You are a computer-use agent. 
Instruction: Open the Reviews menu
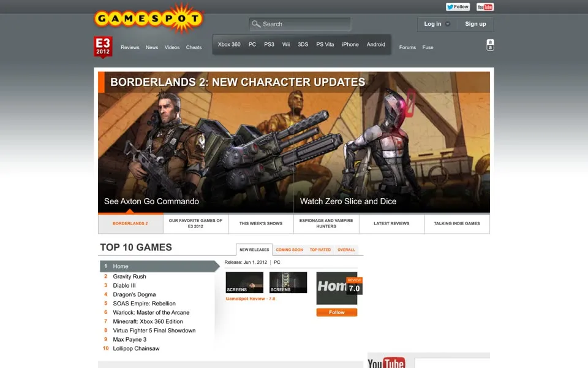pos(130,47)
